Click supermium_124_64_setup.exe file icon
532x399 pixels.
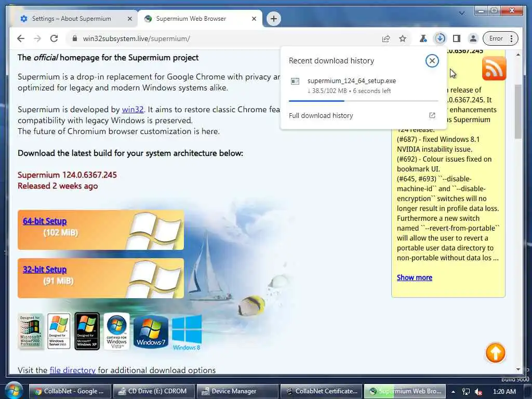click(x=295, y=81)
